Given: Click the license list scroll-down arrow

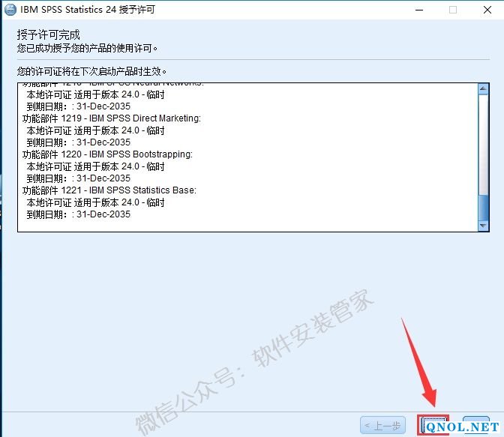Looking at the screenshot, I should point(483,226).
